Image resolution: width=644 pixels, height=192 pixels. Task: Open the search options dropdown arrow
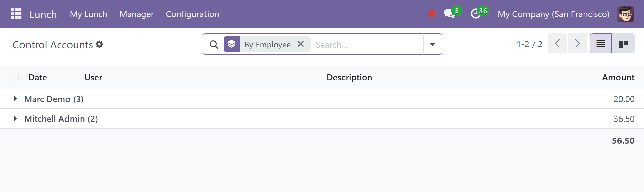tap(432, 44)
